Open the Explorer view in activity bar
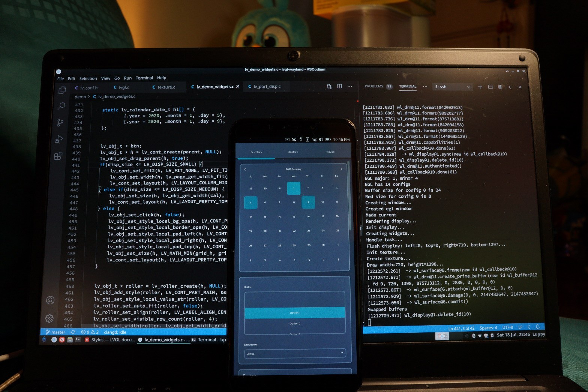 click(62, 90)
